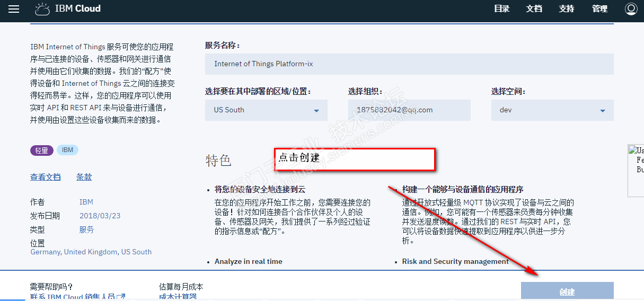Click the 需要帮助吗 text
This screenshot has width=644, height=301.
click(x=51, y=287)
